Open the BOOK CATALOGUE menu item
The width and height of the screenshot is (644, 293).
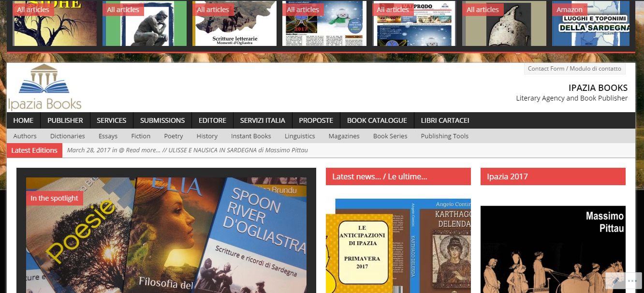pos(377,120)
